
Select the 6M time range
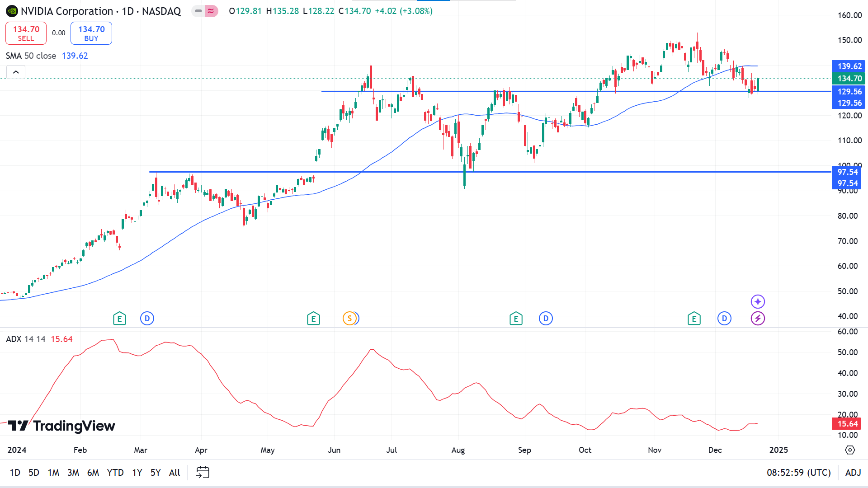(93, 472)
